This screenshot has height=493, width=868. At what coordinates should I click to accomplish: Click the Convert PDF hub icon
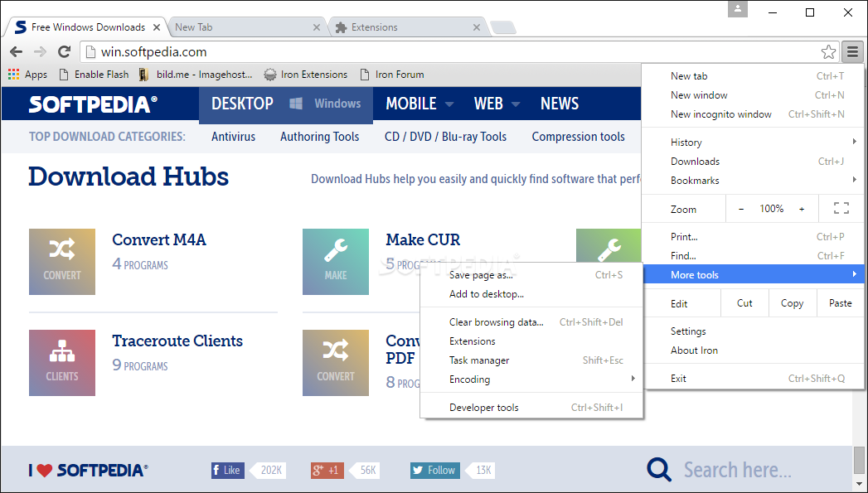pyautogui.click(x=336, y=363)
